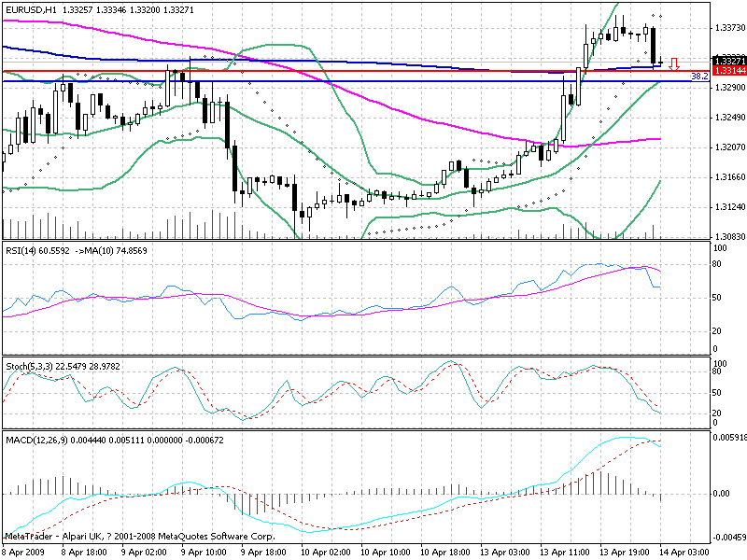Click the 1.31240 price scale value

click(x=730, y=206)
